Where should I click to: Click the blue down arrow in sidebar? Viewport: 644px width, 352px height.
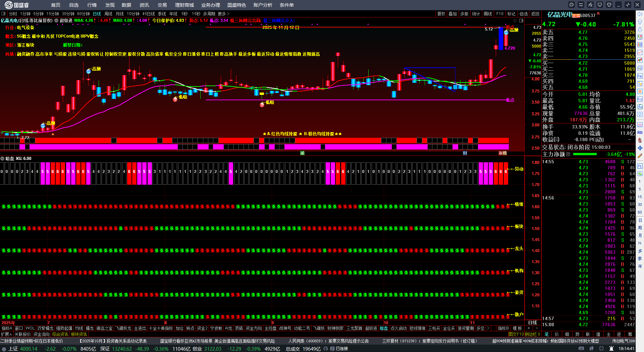(x=640, y=29)
